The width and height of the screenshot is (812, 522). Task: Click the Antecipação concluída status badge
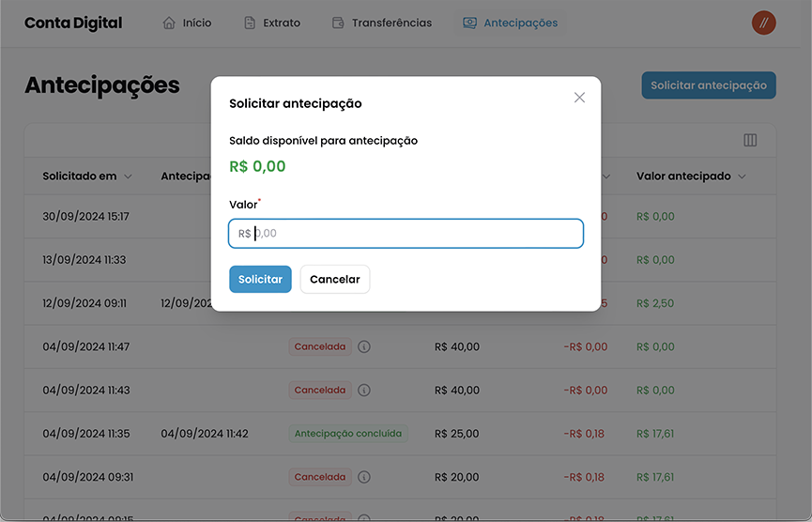(347, 434)
